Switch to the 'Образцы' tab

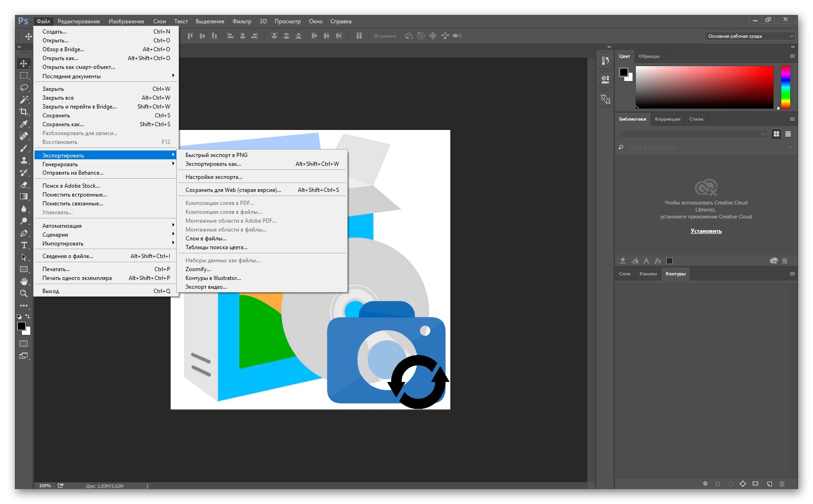click(649, 56)
